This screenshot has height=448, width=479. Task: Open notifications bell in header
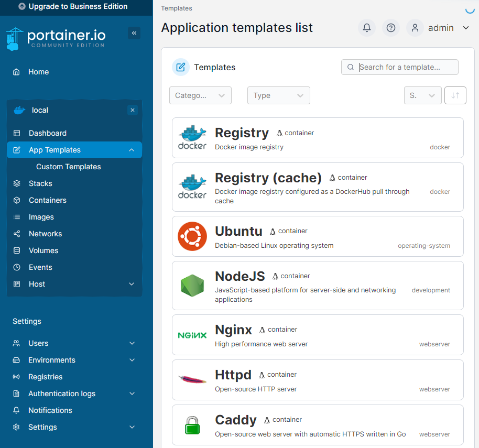pos(367,28)
